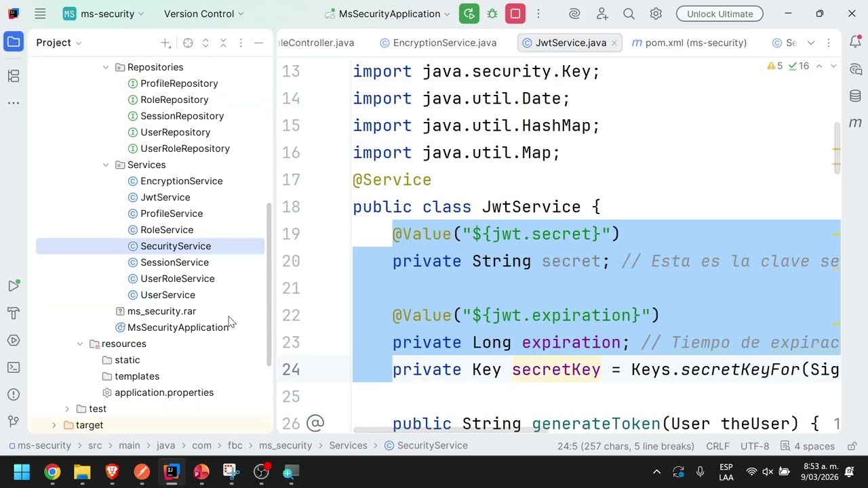This screenshot has width=868, height=488.
Task: Select JwtService in project tree
Action: click(165, 197)
